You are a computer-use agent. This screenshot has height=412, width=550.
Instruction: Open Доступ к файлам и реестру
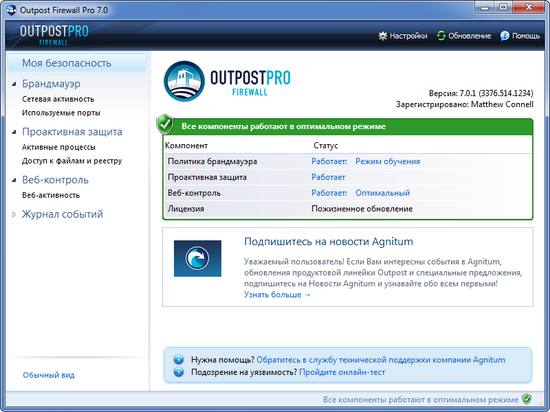[x=72, y=161]
